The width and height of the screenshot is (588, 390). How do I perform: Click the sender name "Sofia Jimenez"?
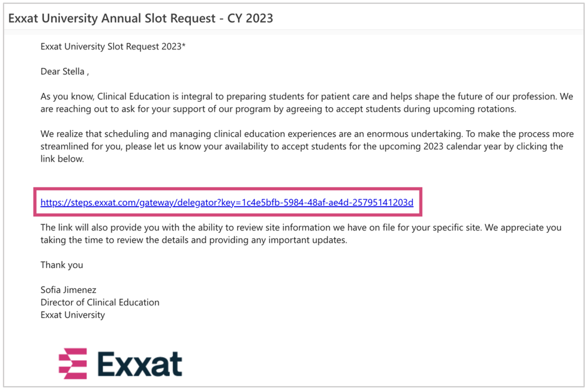pos(68,290)
